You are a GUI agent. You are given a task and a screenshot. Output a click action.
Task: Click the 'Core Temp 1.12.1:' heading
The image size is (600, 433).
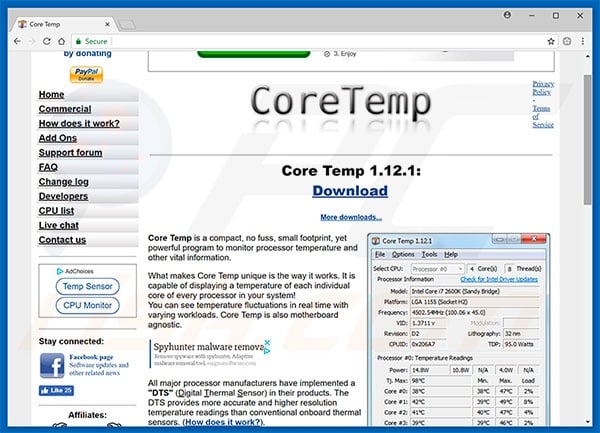351,171
